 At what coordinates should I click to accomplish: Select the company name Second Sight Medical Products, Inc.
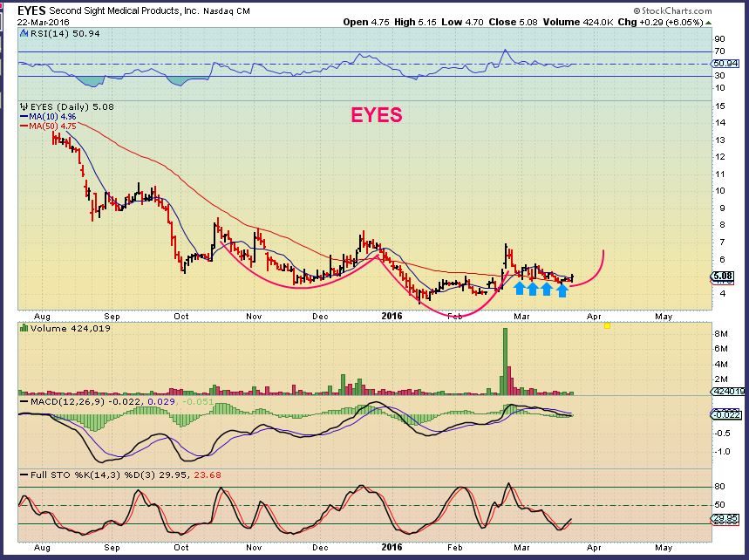coord(124,10)
